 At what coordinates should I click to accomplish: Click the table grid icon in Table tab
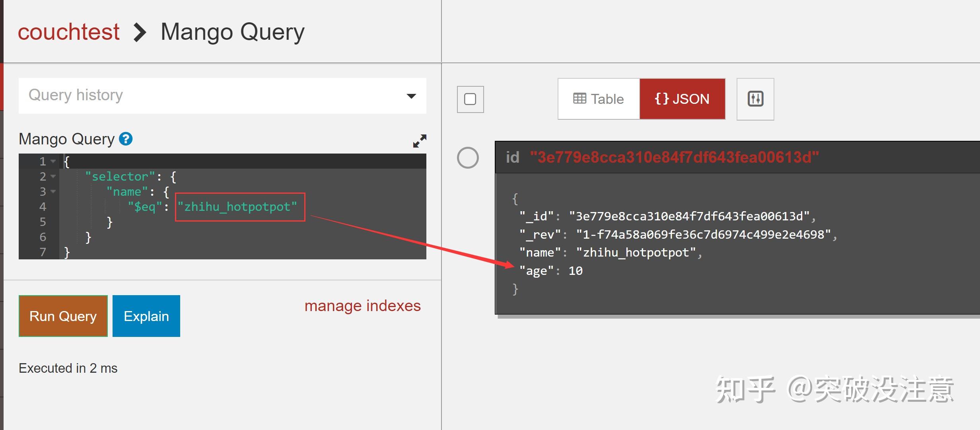579,99
